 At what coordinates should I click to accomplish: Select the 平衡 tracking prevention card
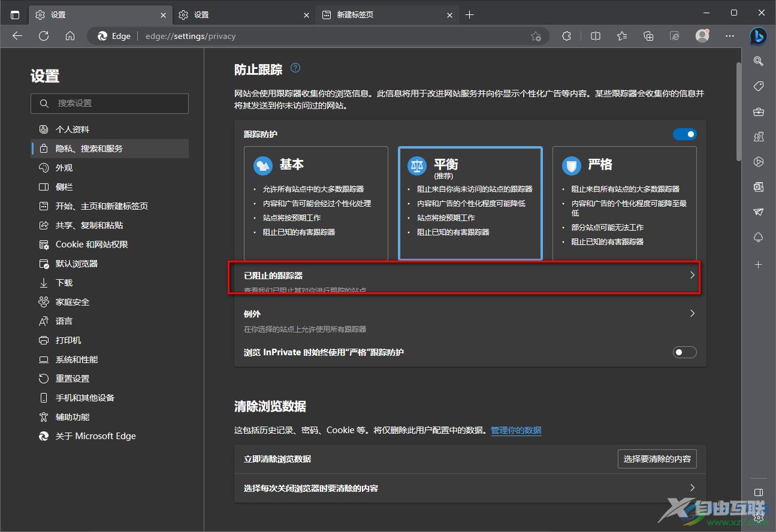click(470, 203)
